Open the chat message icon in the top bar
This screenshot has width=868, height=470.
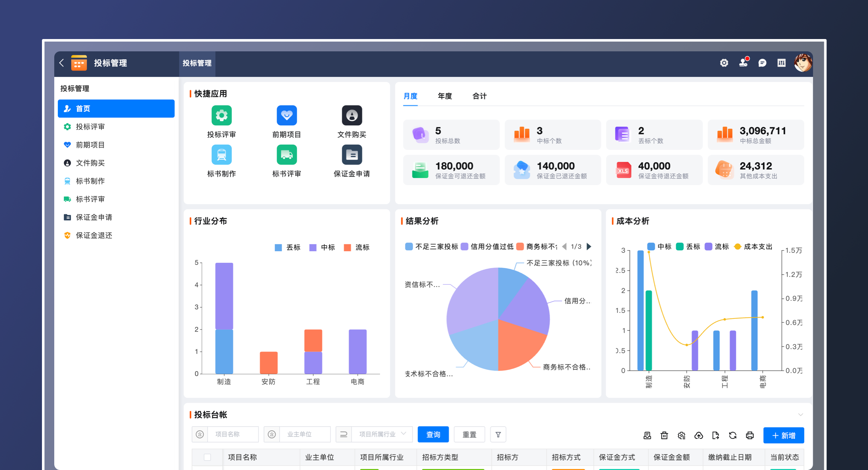coord(762,63)
